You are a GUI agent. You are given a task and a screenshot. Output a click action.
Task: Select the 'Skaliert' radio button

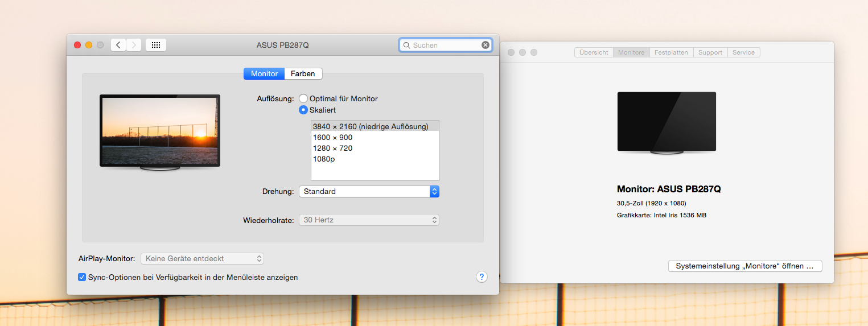tap(303, 110)
